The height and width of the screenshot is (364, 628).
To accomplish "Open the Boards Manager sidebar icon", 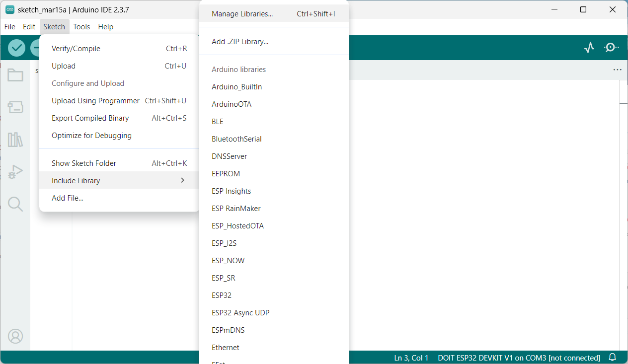I will 15,107.
